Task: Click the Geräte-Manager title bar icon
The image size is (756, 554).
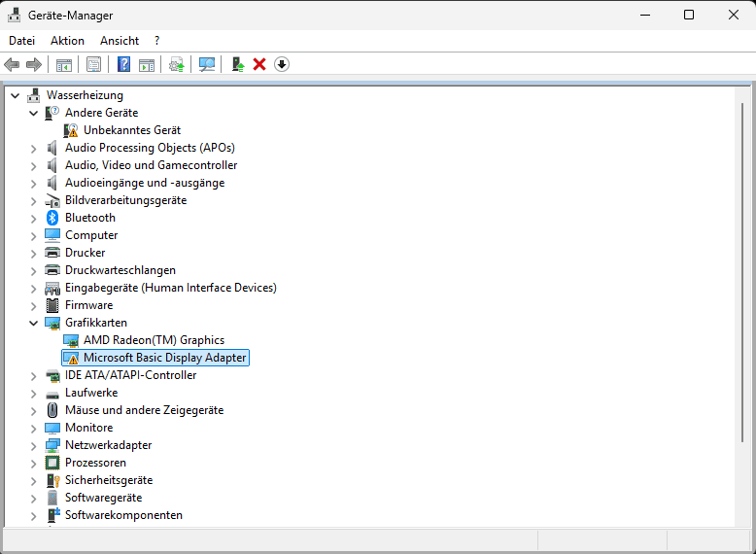Action: 15,16
